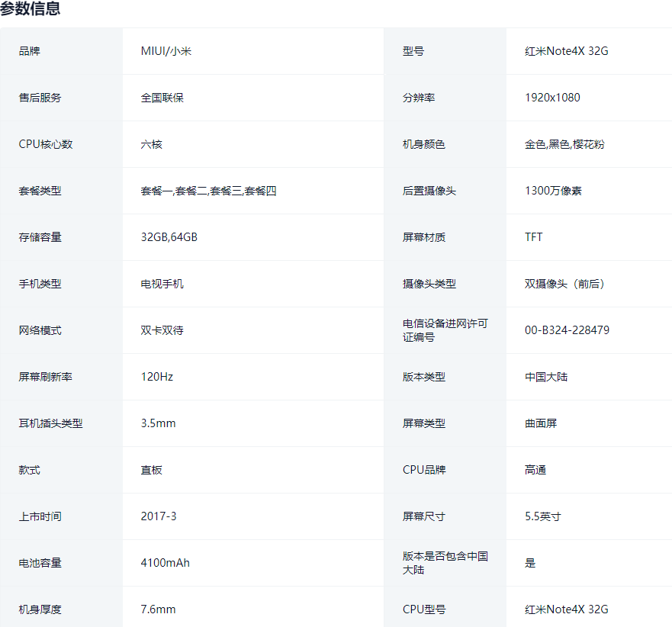
Task: Click the value 5.5英寸
Action: (x=542, y=516)
